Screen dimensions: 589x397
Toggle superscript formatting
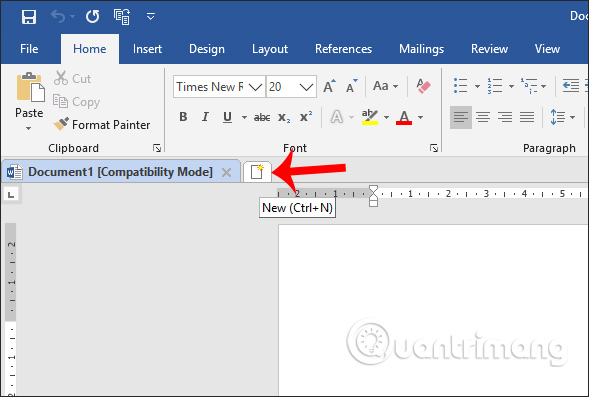306,117
